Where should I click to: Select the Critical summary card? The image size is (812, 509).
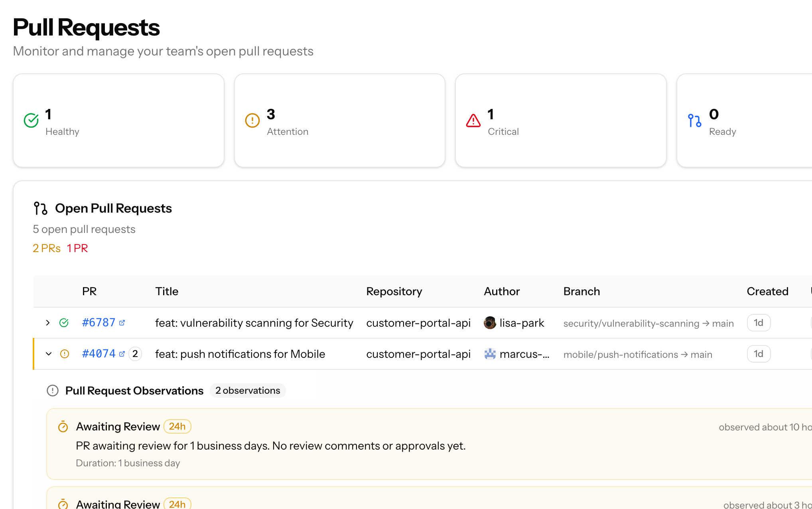point(561,120)
